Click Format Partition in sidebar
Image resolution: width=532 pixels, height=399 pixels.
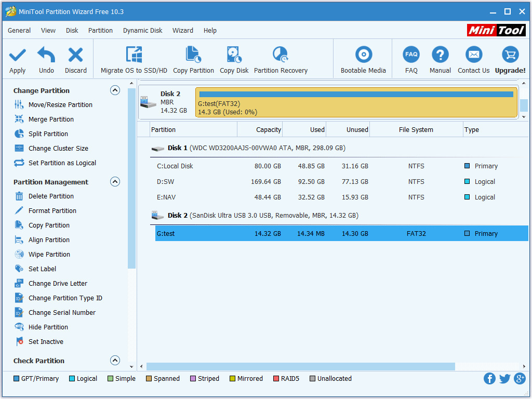click(x=52, y=211)
